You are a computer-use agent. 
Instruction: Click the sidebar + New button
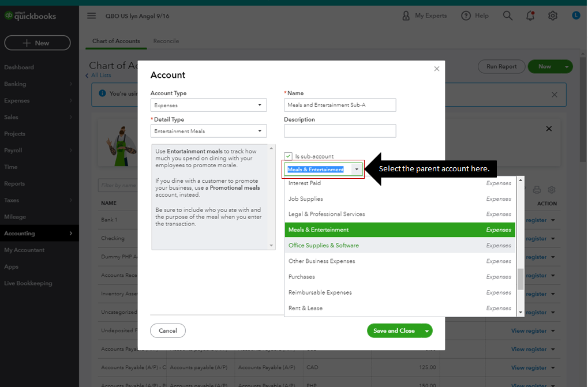(38, 43)
